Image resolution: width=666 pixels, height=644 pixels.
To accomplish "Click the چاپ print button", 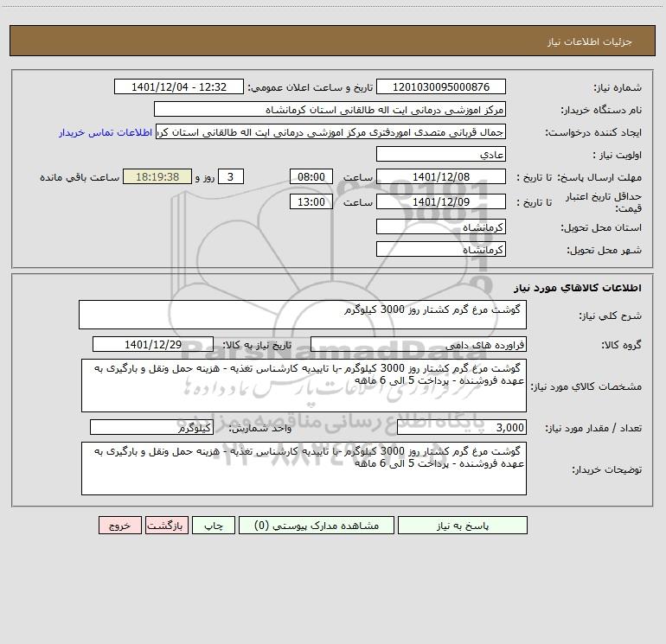I will (214, 525).
